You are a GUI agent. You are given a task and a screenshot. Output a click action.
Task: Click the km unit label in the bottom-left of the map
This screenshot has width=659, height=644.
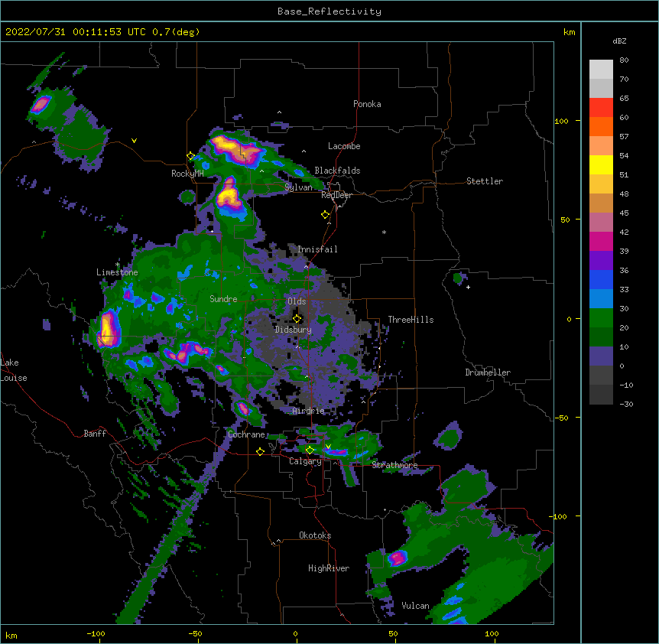(11, 635)
